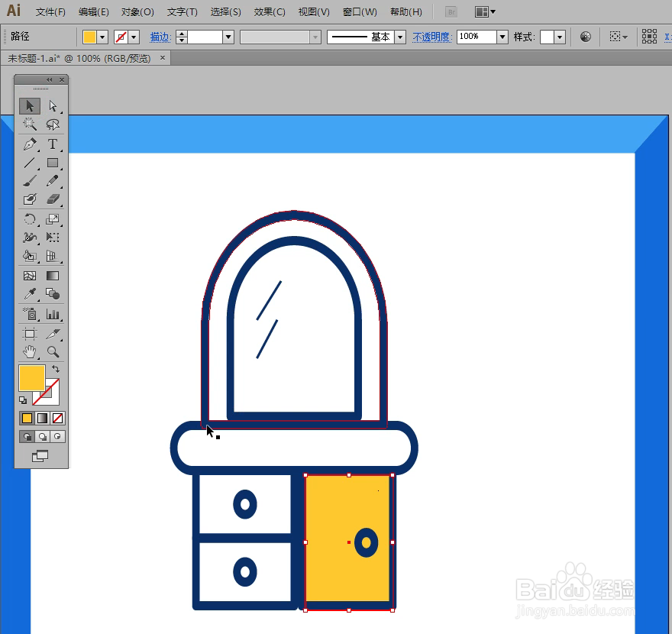Select the Hand tool
The height and width of the screenshot is (634, 672).
click(x=30, y=352)
